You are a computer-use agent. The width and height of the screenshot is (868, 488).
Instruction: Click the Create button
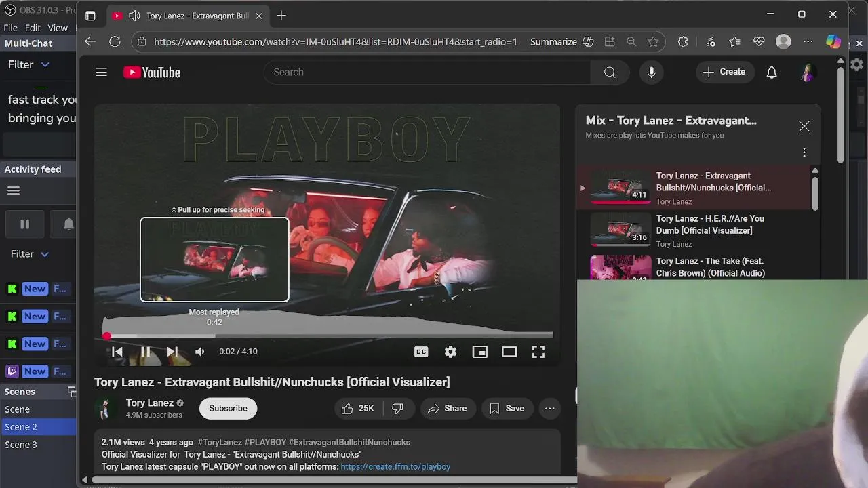pyautogui.click(x=725, y=72)
